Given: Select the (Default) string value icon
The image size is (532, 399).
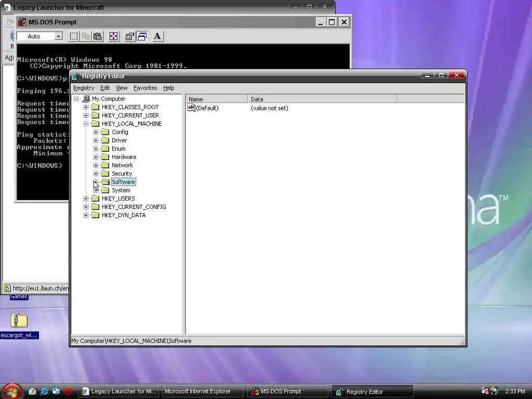Looking at the screenshot, I should coord(191,108).
